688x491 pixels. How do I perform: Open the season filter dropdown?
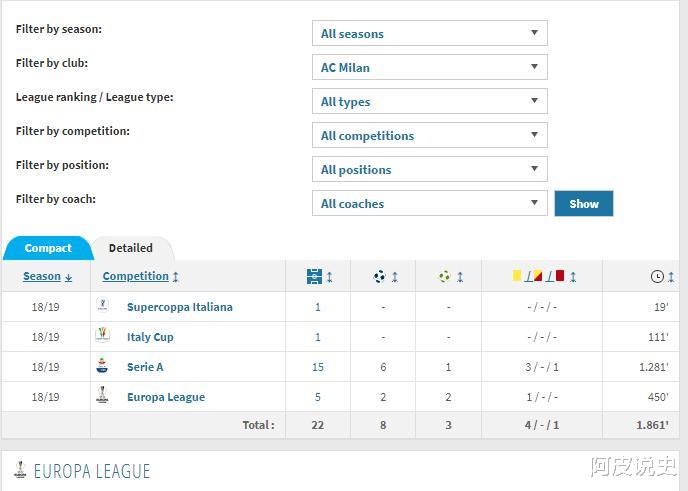(429, 34)
